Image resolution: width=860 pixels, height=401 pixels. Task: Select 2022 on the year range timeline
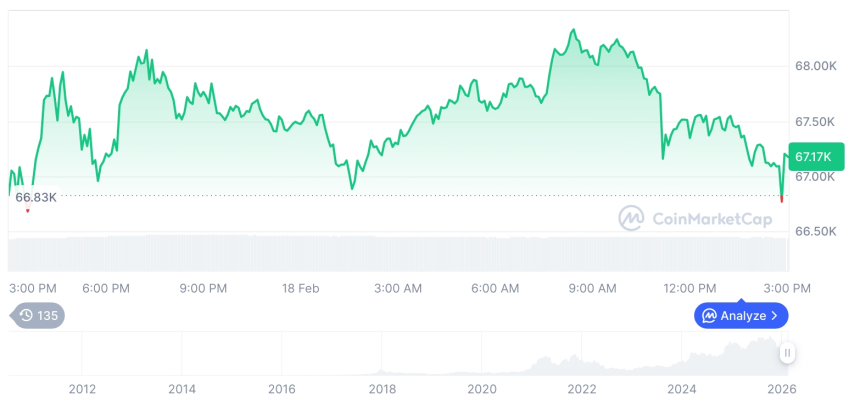pyautogui.click(x=582, y=389)
